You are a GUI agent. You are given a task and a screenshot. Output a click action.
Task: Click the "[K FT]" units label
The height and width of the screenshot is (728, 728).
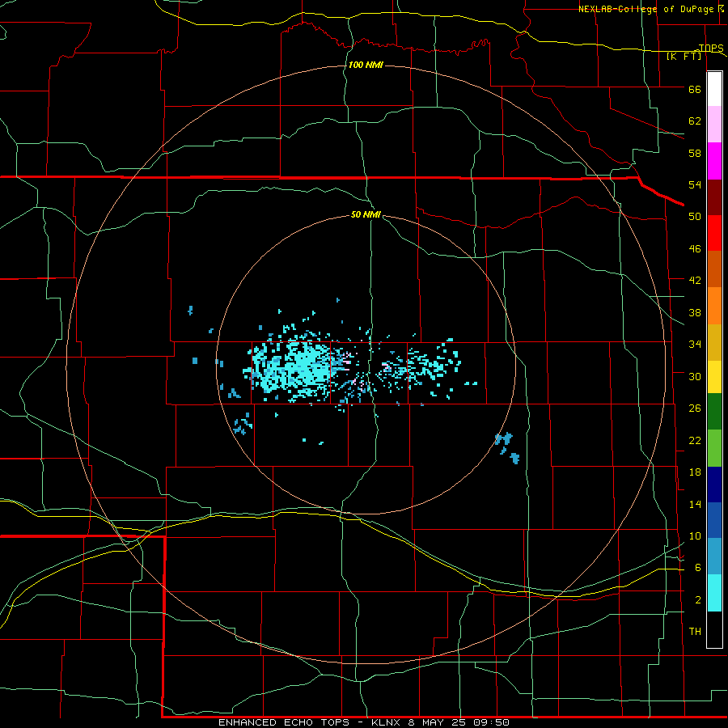coord(684,57)
